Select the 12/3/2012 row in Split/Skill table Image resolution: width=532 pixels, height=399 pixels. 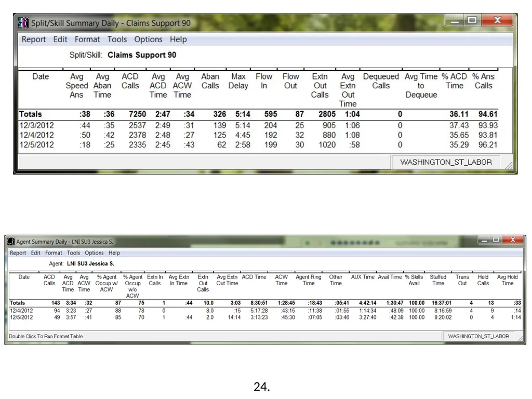258,126
